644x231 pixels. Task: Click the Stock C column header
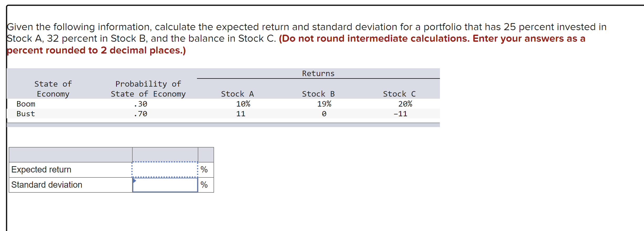(399, 94)
